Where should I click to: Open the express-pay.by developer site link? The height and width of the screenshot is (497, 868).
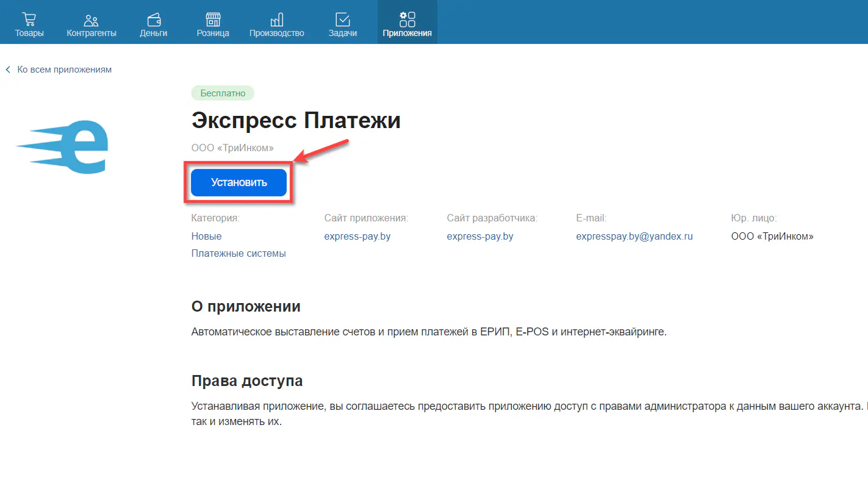479,236
